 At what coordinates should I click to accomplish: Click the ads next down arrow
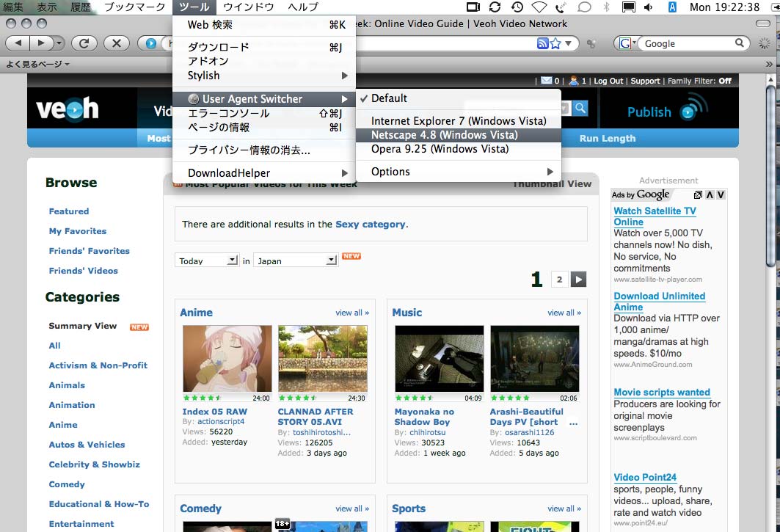[721, 194]
